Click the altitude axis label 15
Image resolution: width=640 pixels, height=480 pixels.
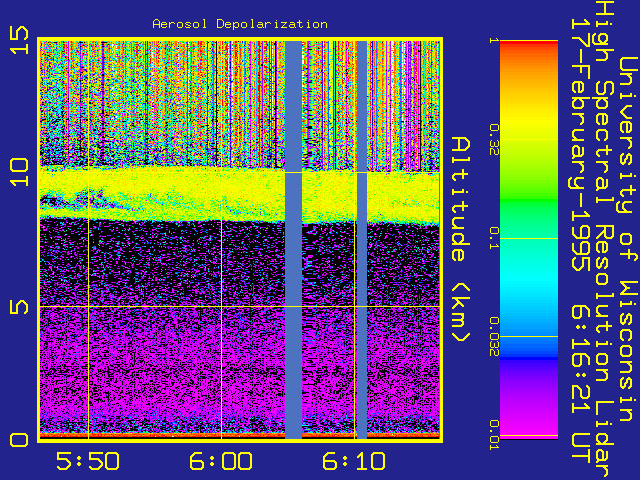(x=19, y=40)
